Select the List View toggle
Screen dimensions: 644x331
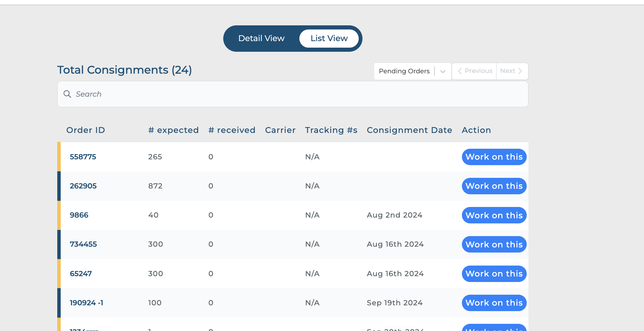pos(329,38)
